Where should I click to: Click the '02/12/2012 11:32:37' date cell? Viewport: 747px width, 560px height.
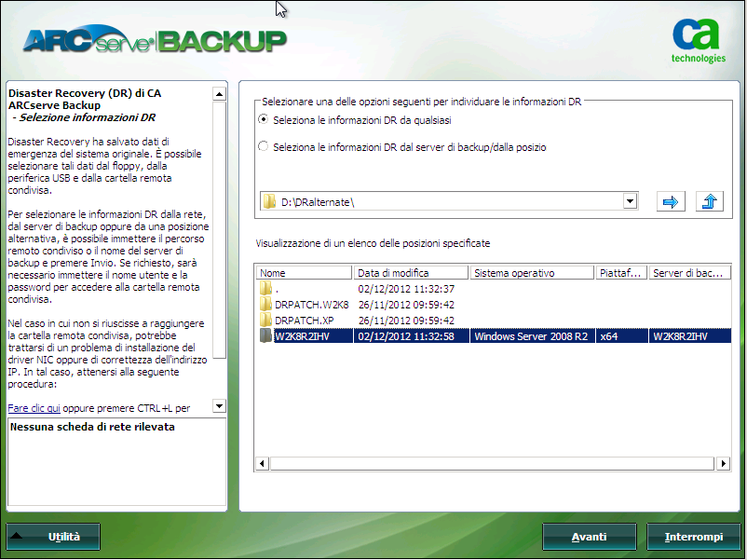[x=406, y=289]
